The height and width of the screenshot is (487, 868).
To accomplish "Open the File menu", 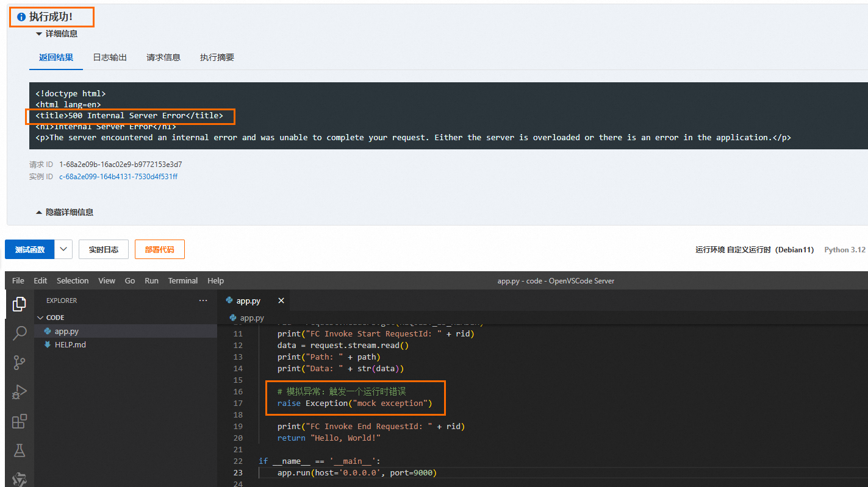I will click(18, 280).
